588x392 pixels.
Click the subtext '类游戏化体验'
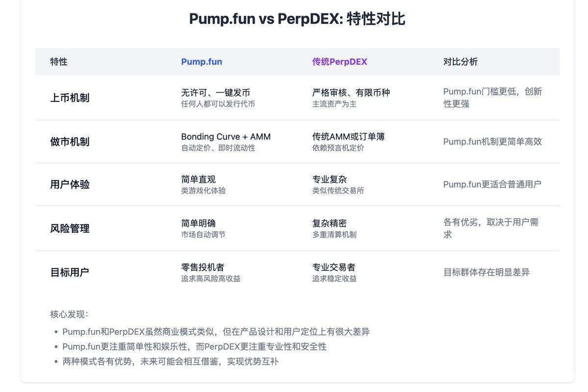coord(203,190)
